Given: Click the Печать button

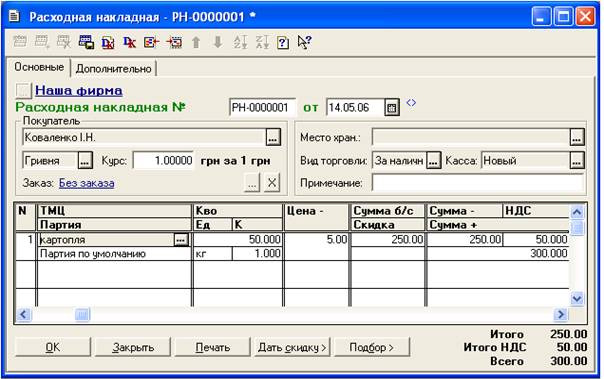Looking at the screenshot, I should click(213, 347).
